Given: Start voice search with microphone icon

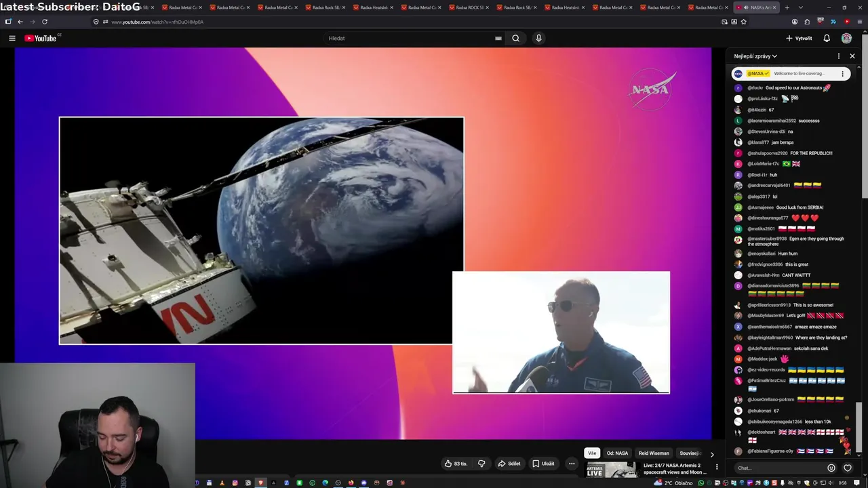Looking at the screenshot, I should (538, 38).
